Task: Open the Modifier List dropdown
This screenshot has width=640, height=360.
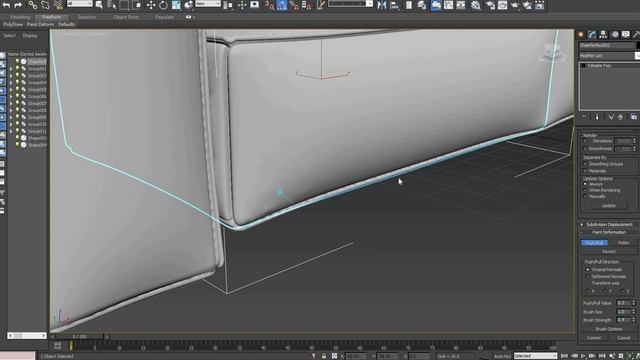Action: (609, 56)
